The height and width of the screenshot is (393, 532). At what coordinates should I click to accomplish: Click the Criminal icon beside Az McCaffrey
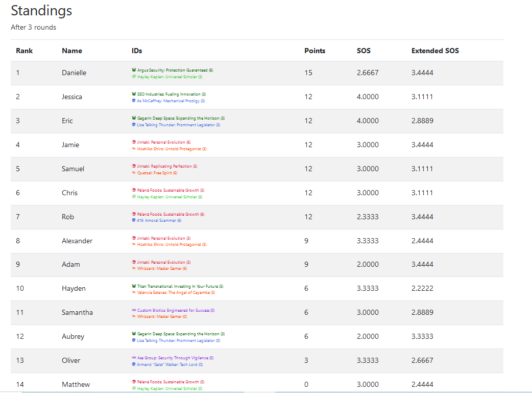point(134,101)
